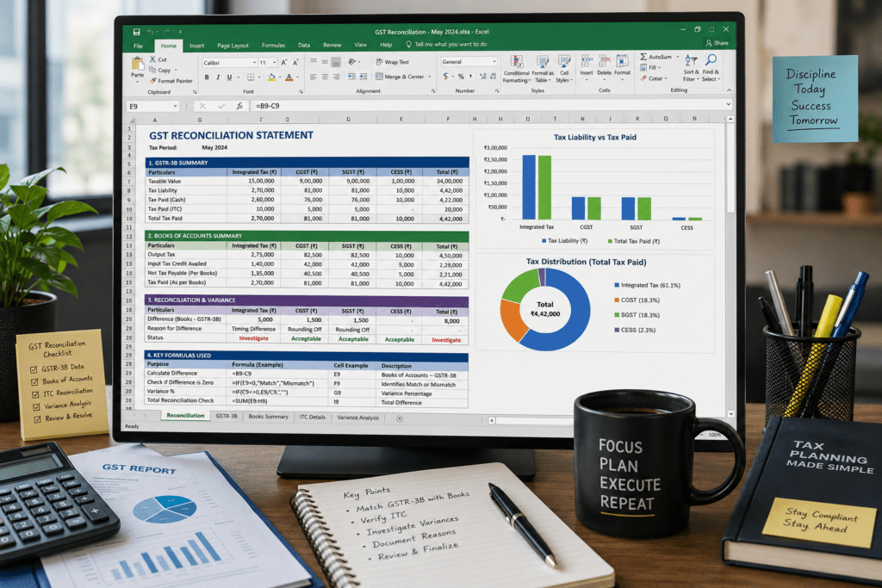Click the Font Color letter A

289,77
